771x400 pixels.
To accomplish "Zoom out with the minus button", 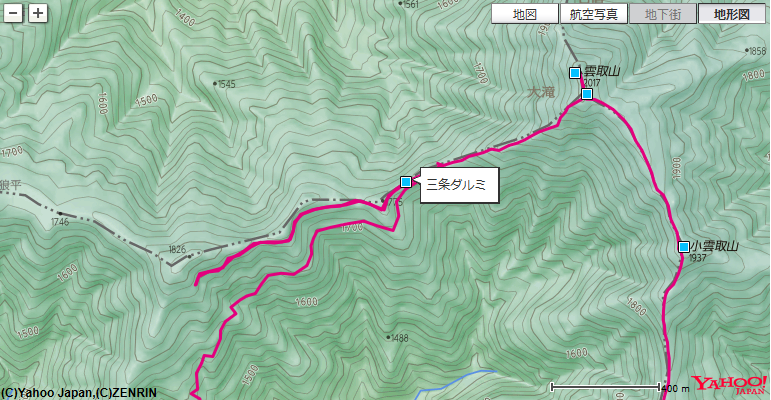I will 13,13.
